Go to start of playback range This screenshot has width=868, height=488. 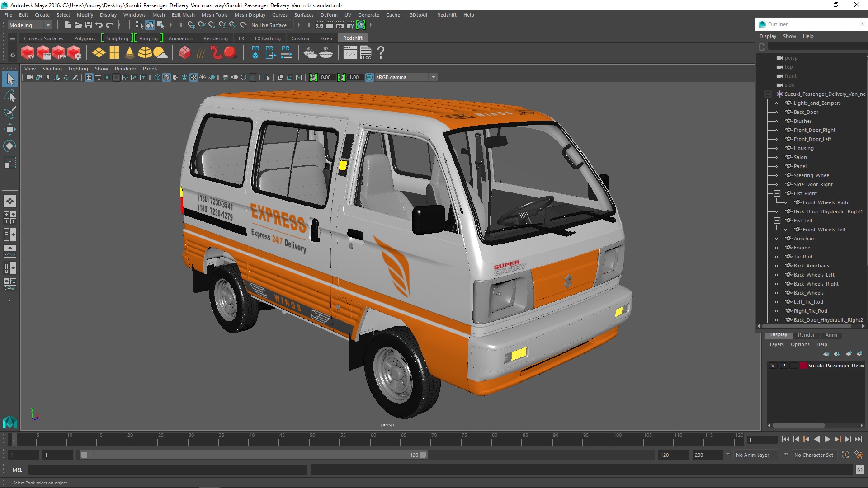tap(785, 439)
